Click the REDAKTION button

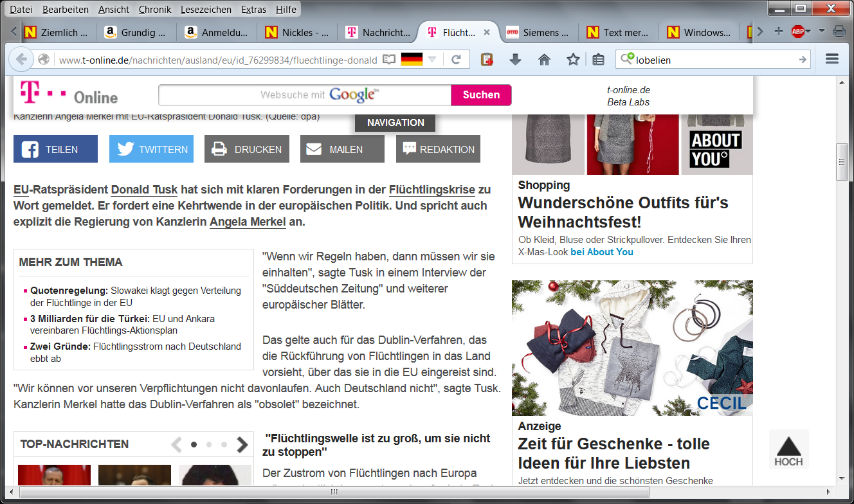click(x=438, y=149)
